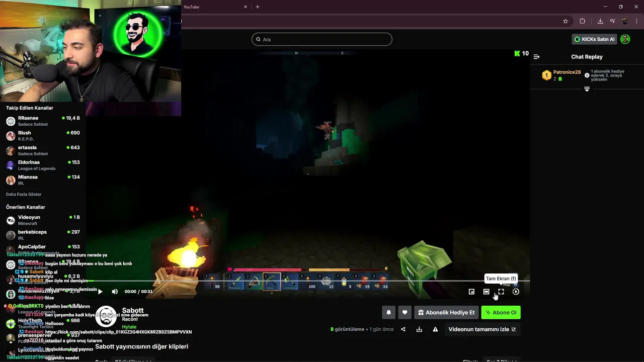Viewport: 644px width, 362px height.
Task: Share the clip using the share icon
Action: 403,329
